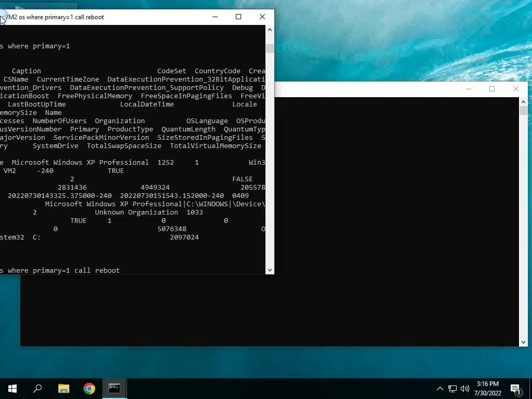Screen dimensions: 532x399
Task: Click the value '2097024'
Action: 184,237
